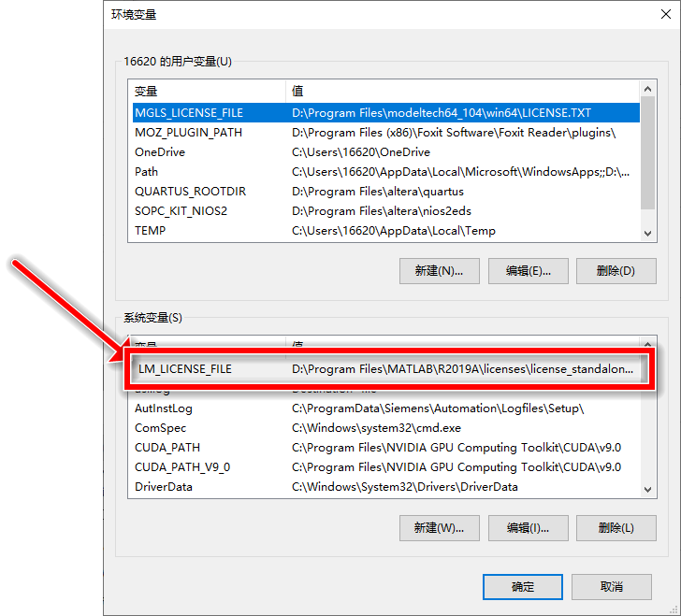Screen dimensions: 681x616
Task: Select the CUDA_PATH system variable row
Action: tap(385, 448)
